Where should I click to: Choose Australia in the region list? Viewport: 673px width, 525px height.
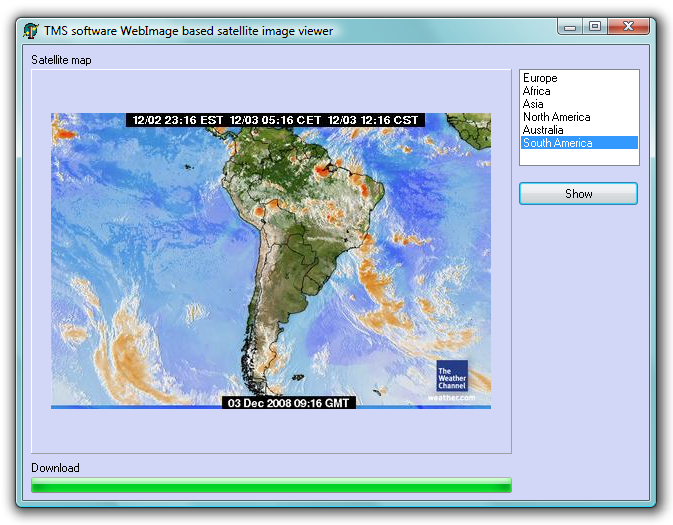click(x=543, y=130)
